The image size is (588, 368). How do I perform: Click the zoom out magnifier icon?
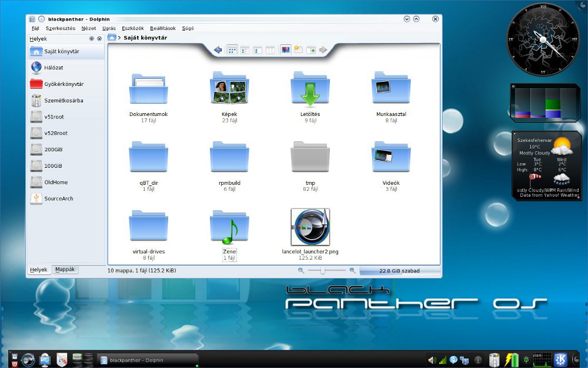[x=300, y=270]
